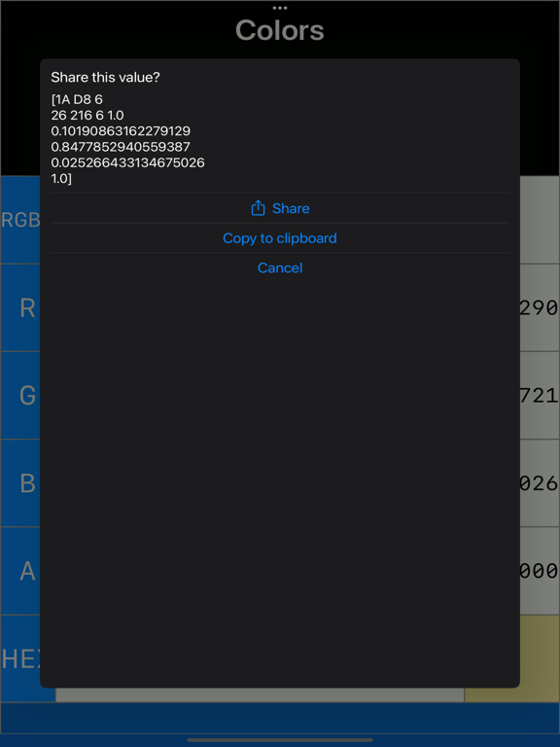The image size is (560, 747).
Task: Click the blue value ending in 026
Action: pyautogui.click(x=540, y=483)
